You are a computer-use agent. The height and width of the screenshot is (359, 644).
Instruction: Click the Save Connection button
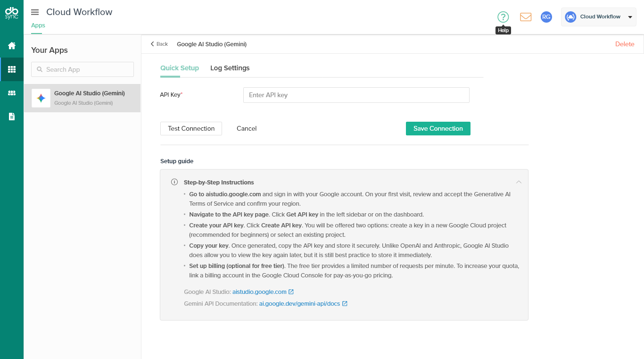point(438,128)
